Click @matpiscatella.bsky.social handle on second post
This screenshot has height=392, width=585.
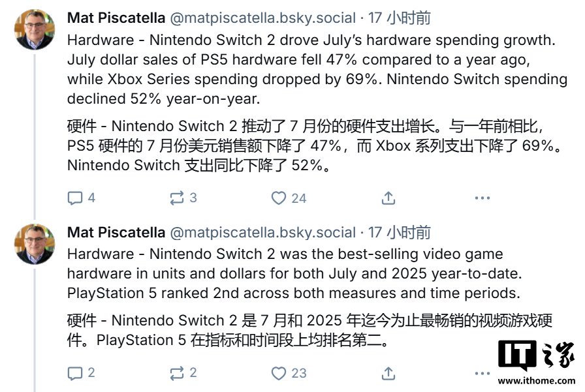coord(262,232)
